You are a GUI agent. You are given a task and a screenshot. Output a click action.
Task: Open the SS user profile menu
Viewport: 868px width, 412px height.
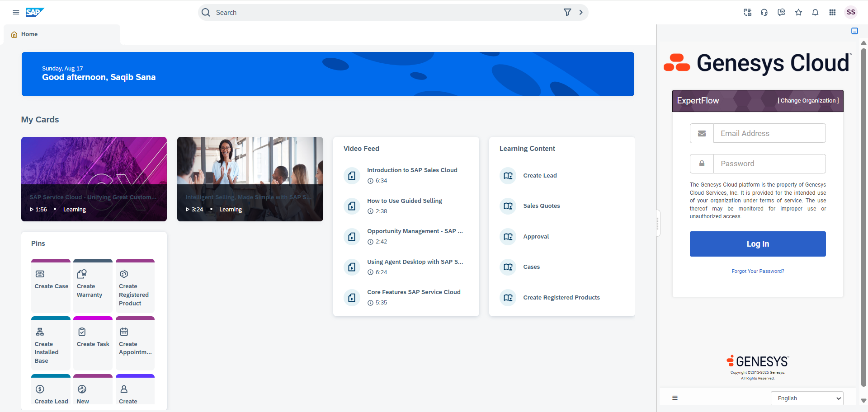point(851,12)
